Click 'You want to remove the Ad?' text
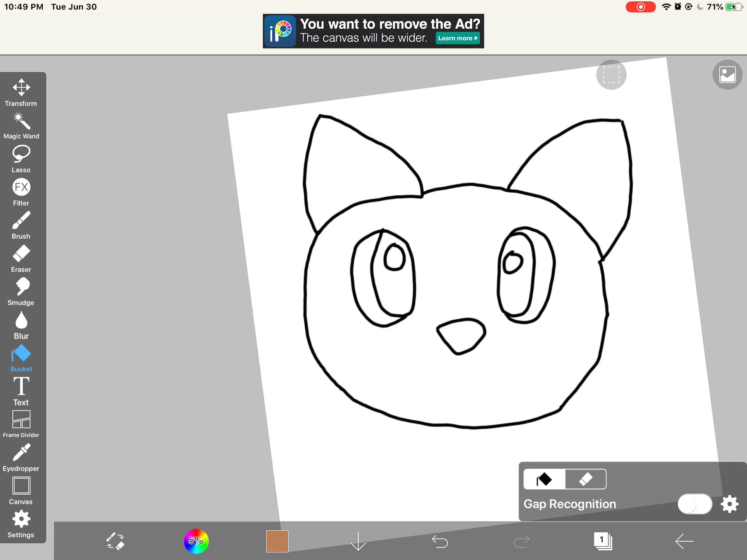Screen dimensions: 747x560 click(x=390, y=24)
